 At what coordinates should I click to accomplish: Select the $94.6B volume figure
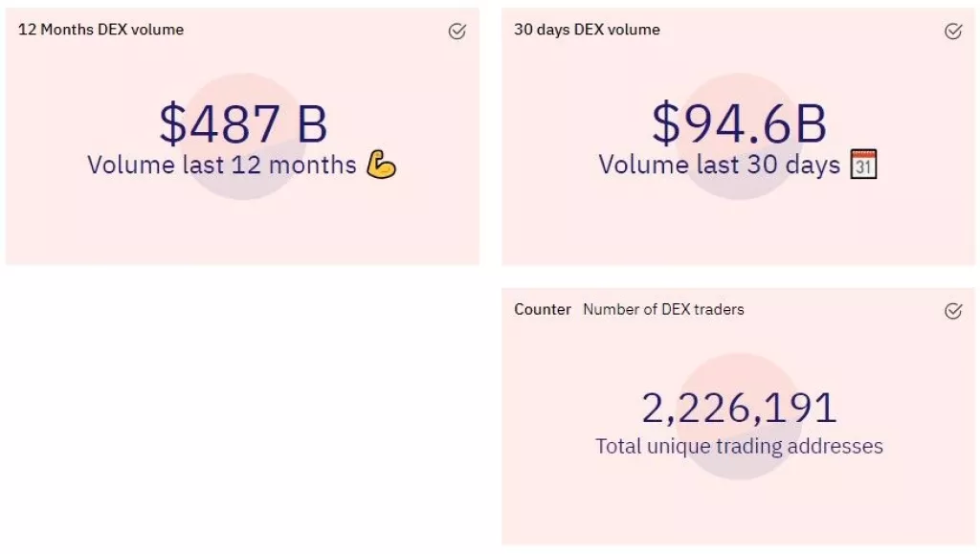pyautogui.click(x=739, y=122)
